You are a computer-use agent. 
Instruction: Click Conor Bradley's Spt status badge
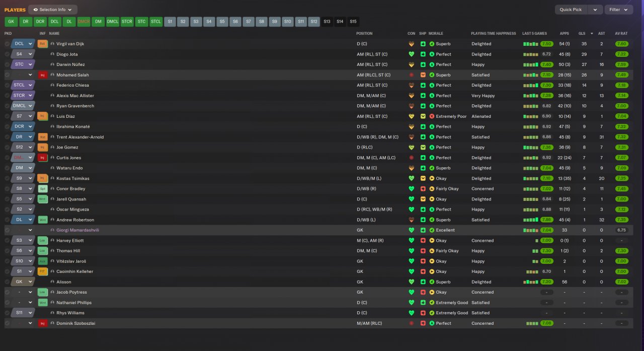(42, 189)
